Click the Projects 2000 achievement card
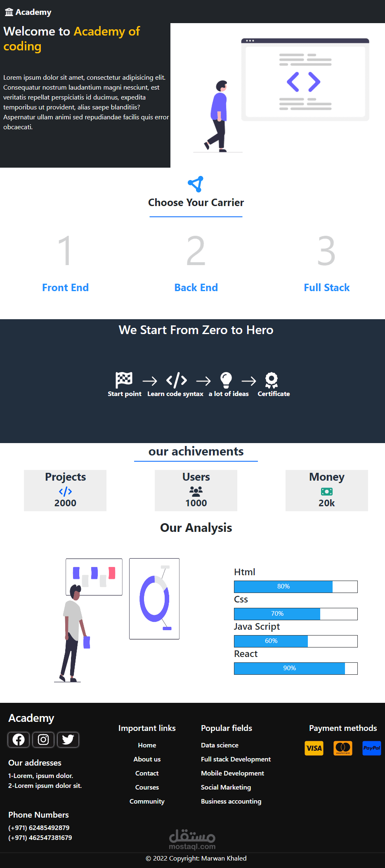The image size is (385, 868). pos(65,491)
